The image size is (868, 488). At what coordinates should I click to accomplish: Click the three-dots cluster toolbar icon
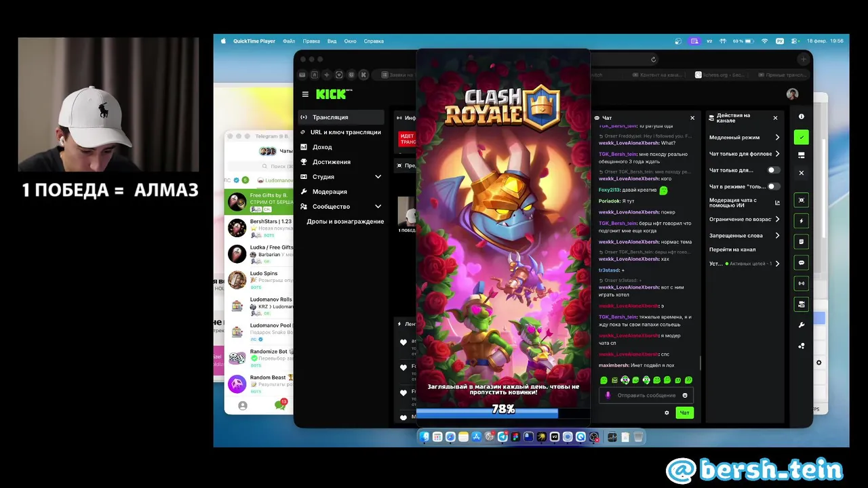coord(801,346)
